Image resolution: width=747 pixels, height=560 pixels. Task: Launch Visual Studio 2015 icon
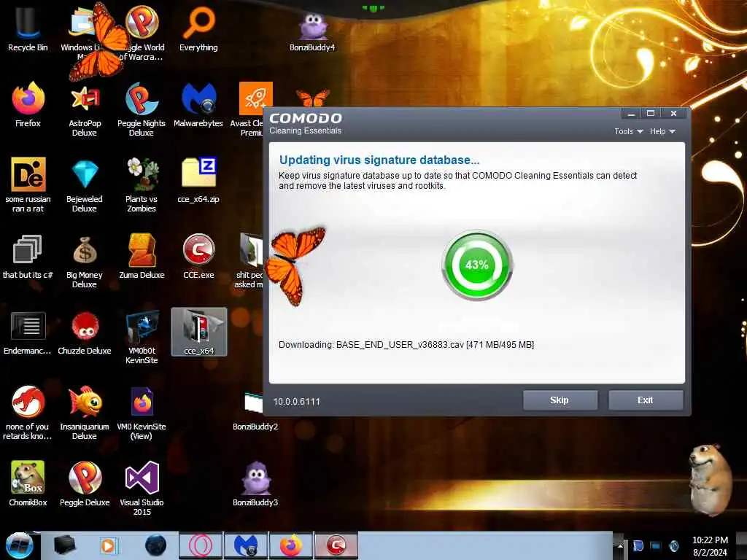pyautogui.click(x=142, y=488)
